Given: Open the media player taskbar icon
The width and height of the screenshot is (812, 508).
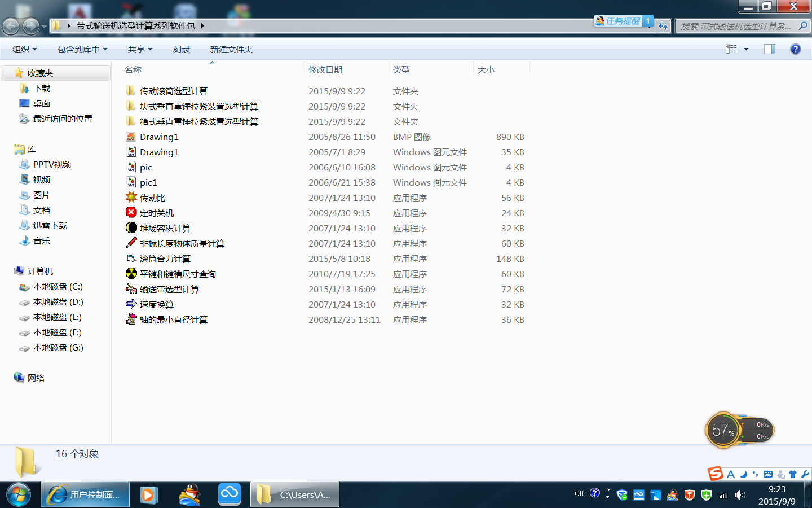Looking at the screenshot, I should coord(148,495).
